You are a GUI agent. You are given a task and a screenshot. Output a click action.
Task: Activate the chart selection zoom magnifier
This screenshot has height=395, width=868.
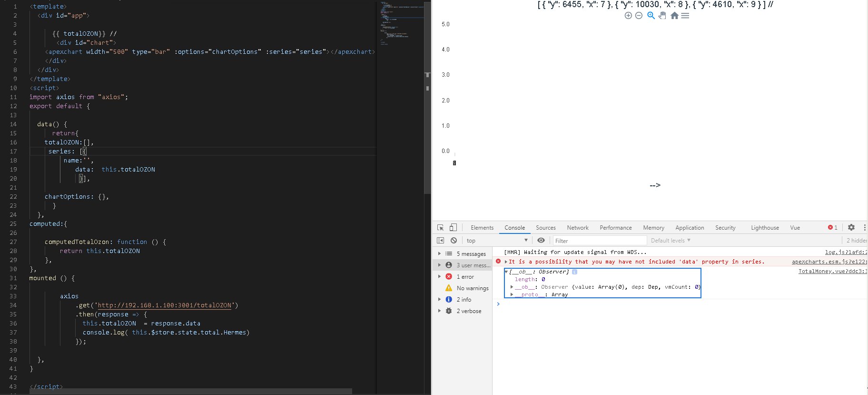[651, 16]
